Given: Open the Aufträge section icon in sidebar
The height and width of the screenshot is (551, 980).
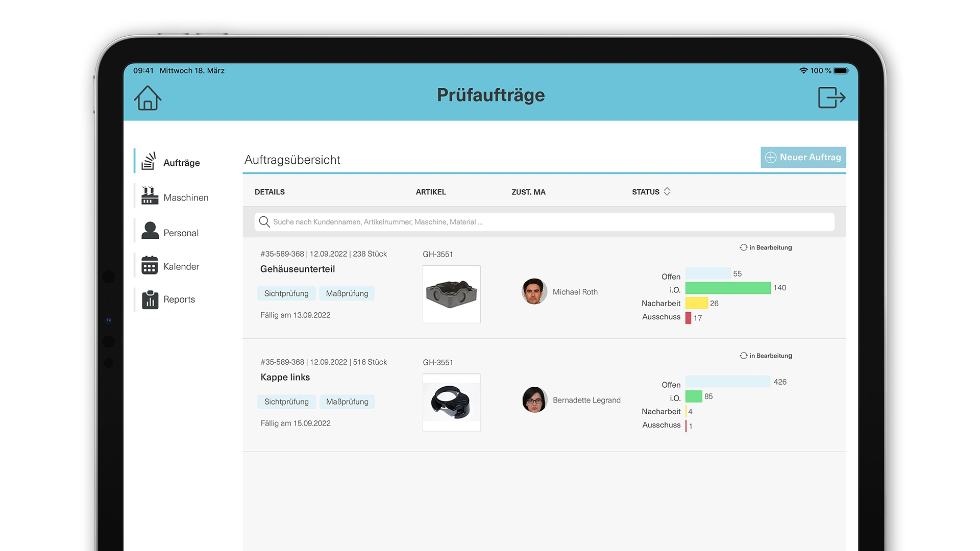Looking at the screenshot, I should (149, 160).
